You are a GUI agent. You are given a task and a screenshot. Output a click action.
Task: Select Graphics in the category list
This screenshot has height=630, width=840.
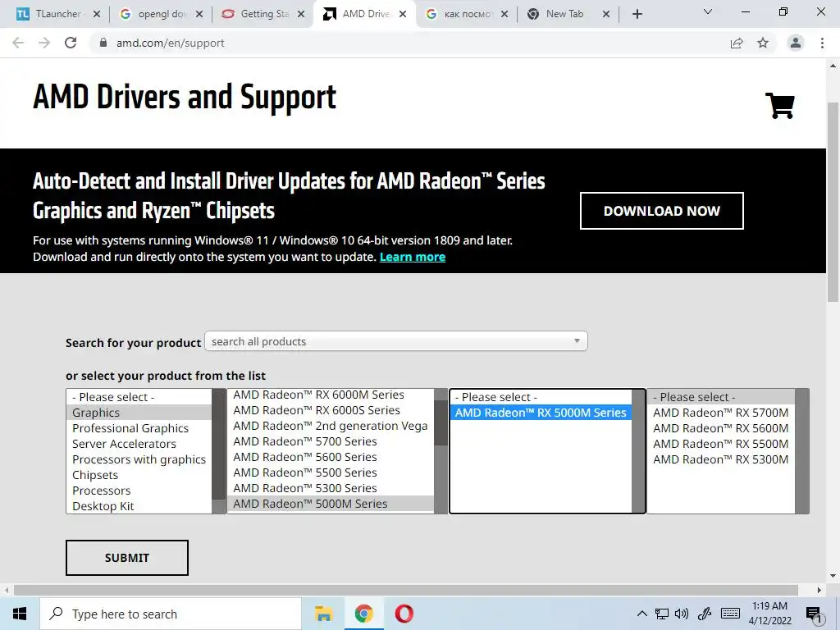click(139, 413)
